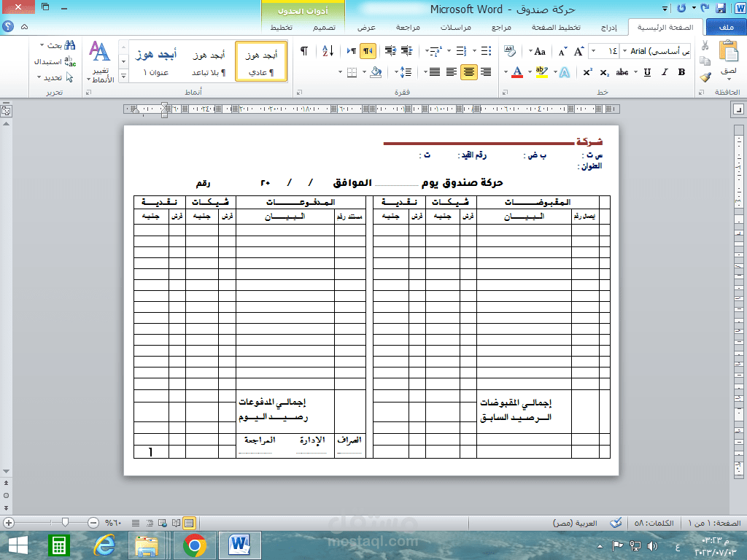The height and width of the screenshot is (560, 747).
Task: Toggle Subscript formatting
Action: (605, 72)
